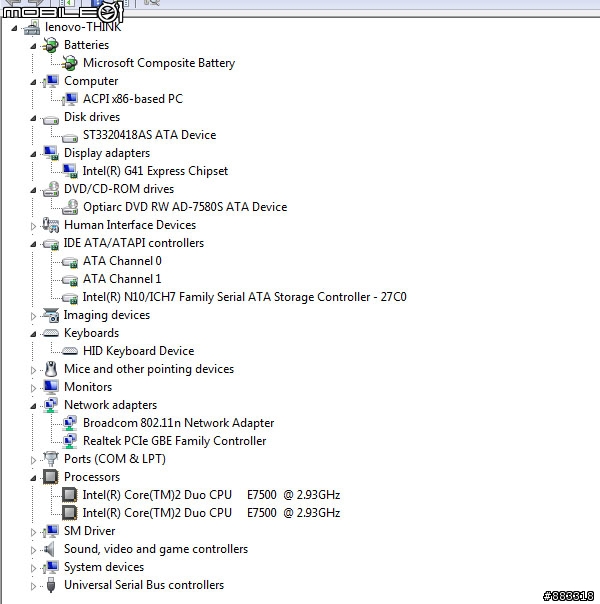Select the lenovo-THINK label
600x604 pixels.
pos(83,27)
